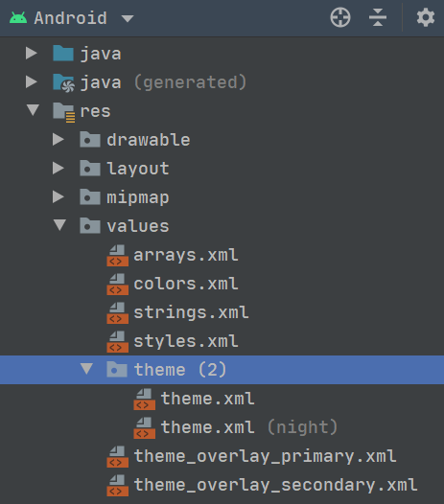The width and height of the screenshot is (444, 504).
Task: Click the green Android robot icon
Action: (x=18, y=17)
